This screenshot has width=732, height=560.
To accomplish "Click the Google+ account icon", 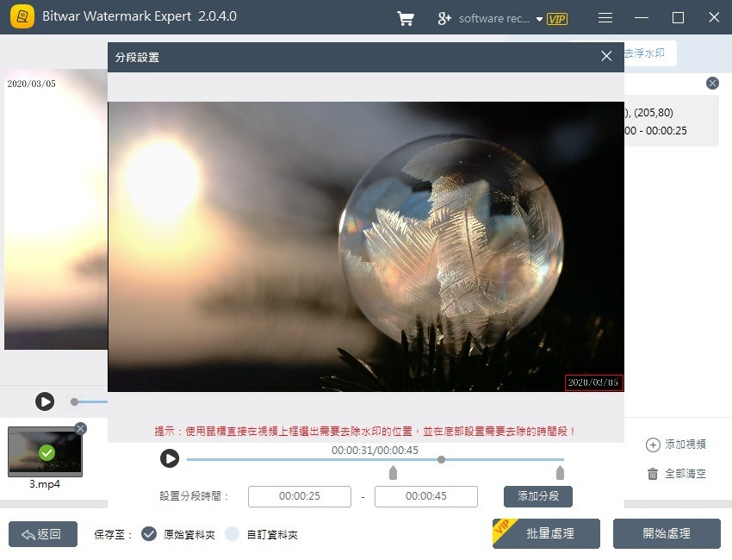I will [444, 18].
